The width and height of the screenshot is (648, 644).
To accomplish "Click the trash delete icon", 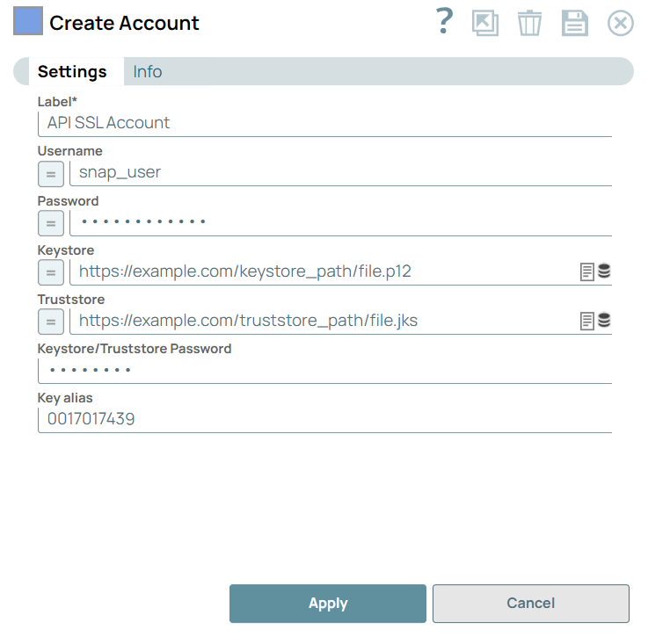I will click(x=529, y=23).
